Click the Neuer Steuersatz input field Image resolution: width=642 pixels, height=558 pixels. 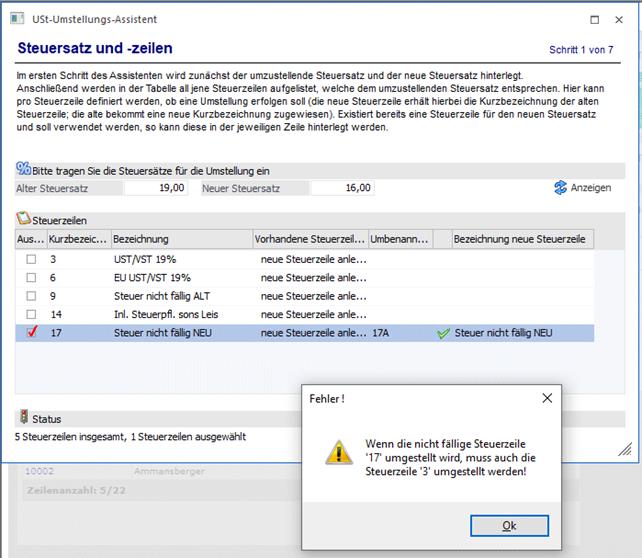pyautogui.click(x=342, y=188)
